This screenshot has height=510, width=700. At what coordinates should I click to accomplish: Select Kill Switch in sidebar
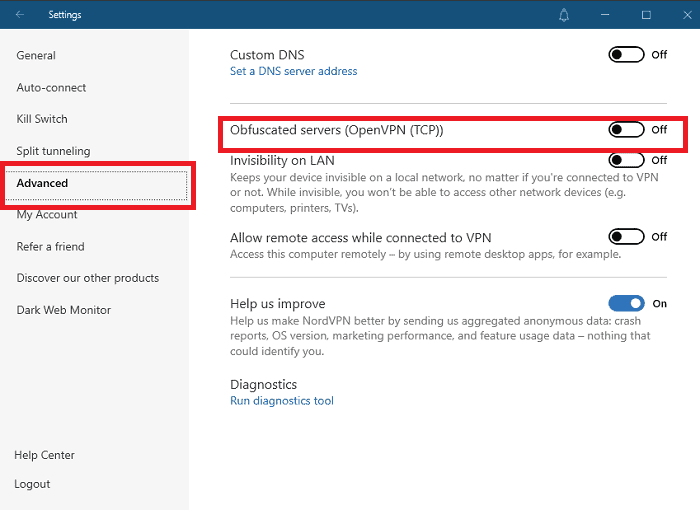[42, 119]
